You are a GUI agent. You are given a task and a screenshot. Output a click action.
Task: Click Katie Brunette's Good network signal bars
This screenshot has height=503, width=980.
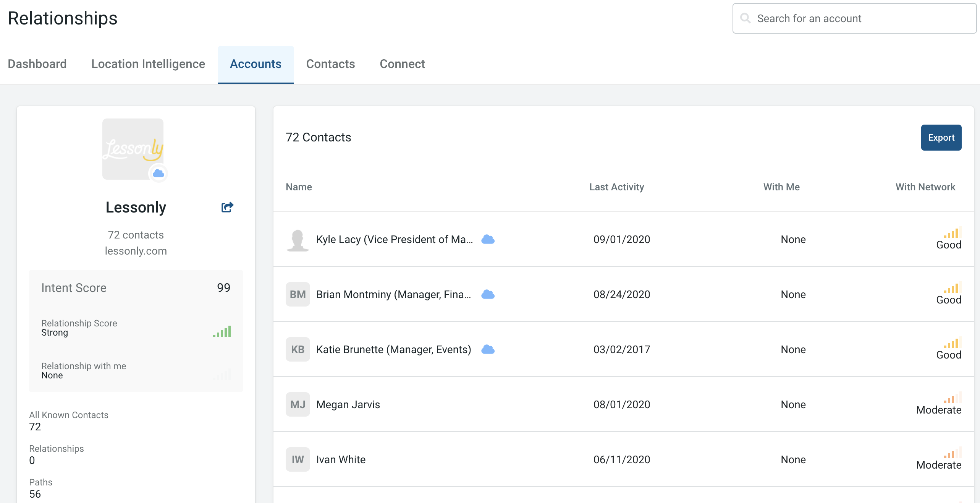953,342
